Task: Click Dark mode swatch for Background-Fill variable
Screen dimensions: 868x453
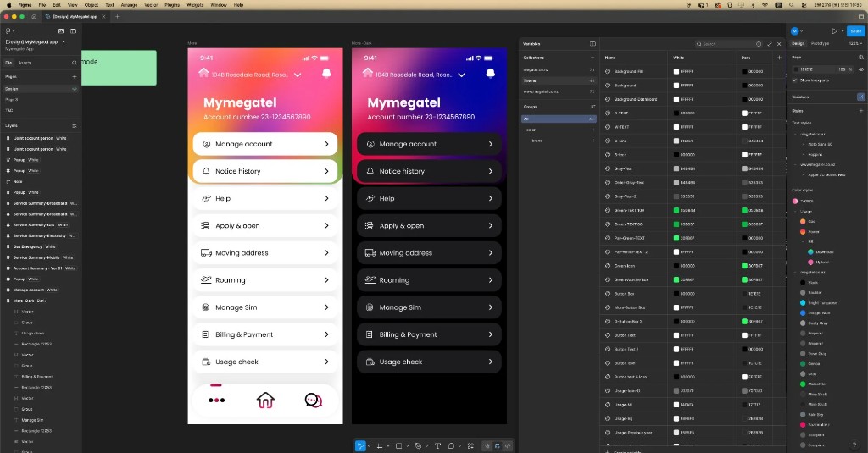Action: point(744,71)
